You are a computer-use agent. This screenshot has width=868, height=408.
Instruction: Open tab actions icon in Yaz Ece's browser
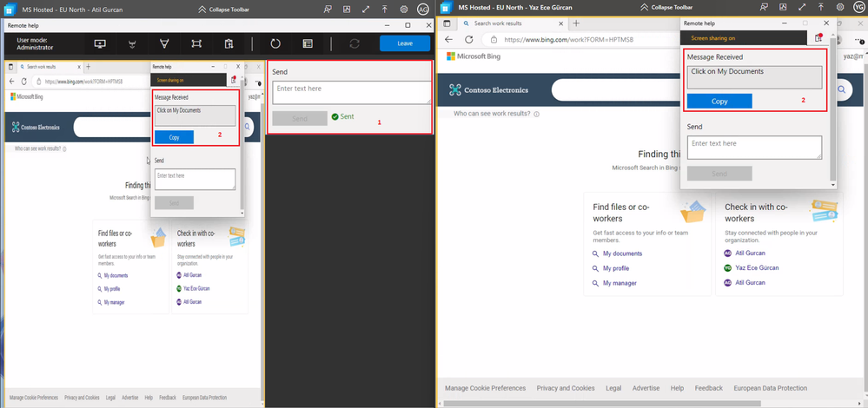tap(447, 23)
